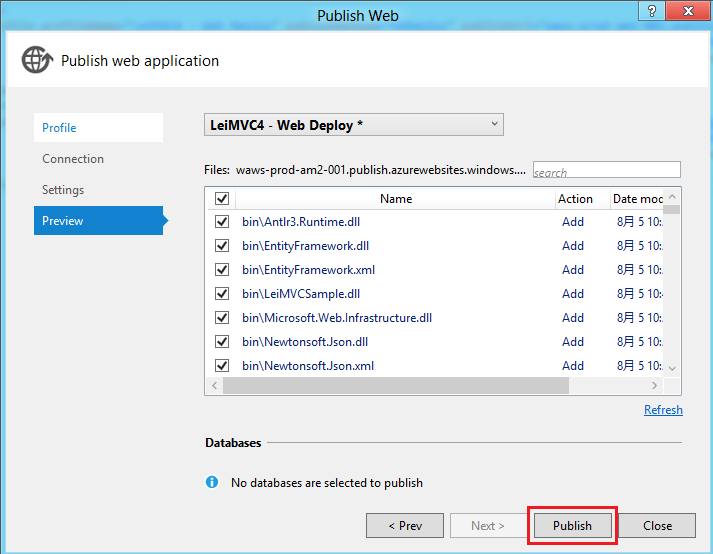Click inside the file search box
713x554 pixels.
click(x=607, y=170)
